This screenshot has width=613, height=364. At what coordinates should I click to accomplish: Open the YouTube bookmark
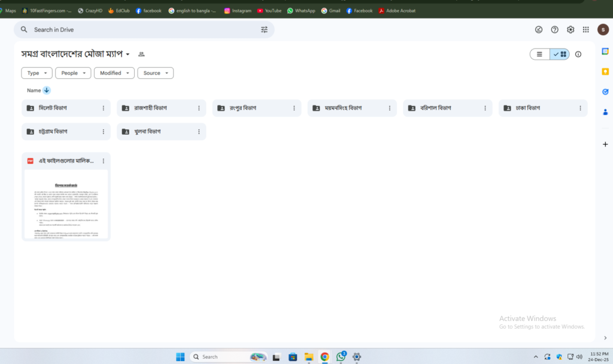pos(269,11)
